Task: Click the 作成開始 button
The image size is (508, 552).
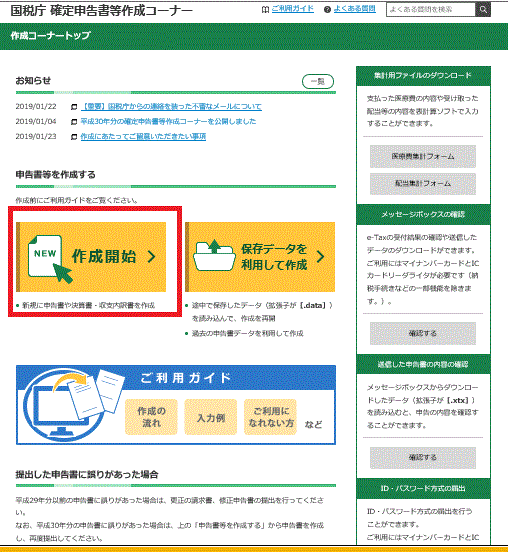Action: (91, 257)
